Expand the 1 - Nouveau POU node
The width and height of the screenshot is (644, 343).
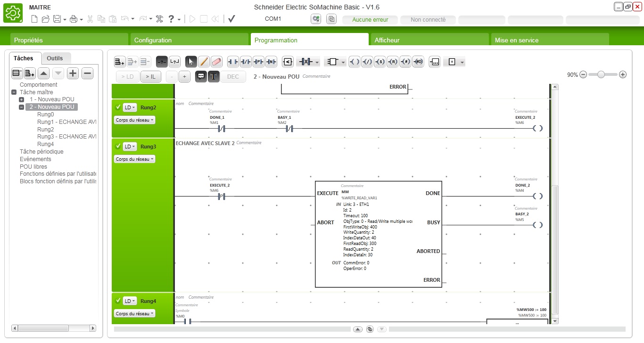coord(22,99)
